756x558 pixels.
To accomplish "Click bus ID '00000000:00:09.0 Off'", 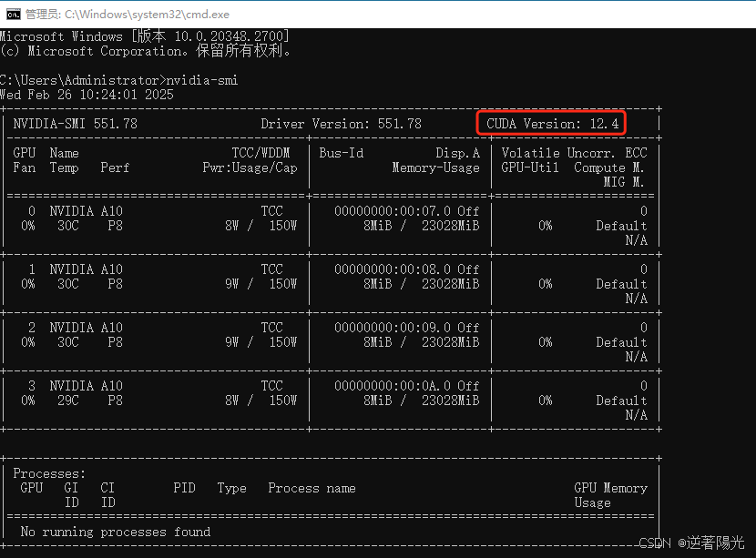I will 407,328.
